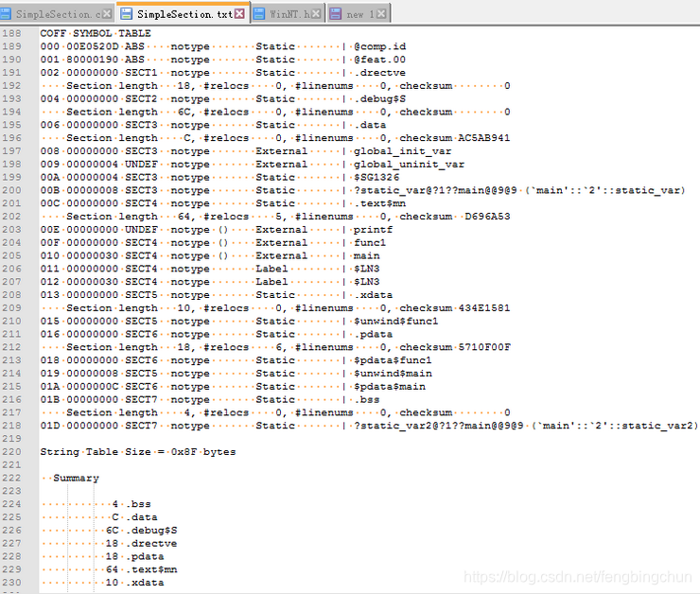
Task: Click line number 220 in the margin
Action: [11, 451]
